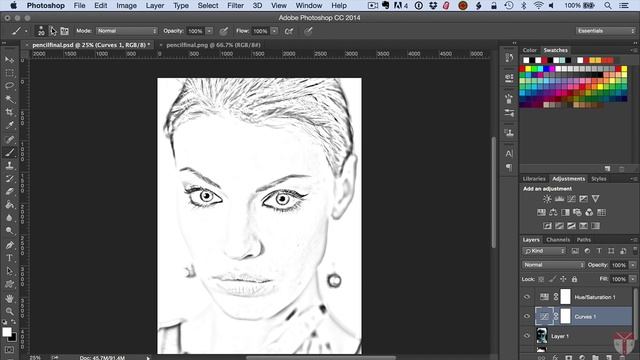The image size is (640, 360).
Task: Open the Libraries tab
Action: point(534,179)
